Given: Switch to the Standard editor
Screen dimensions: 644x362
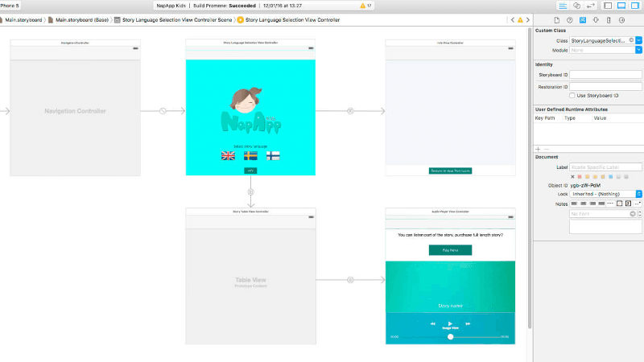Looking at the screenshot, I should tap(563, 6).
